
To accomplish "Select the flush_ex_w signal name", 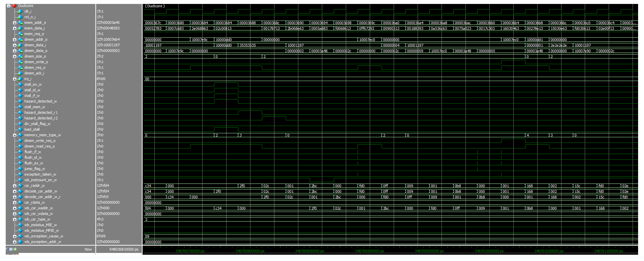I will [34, 163].
